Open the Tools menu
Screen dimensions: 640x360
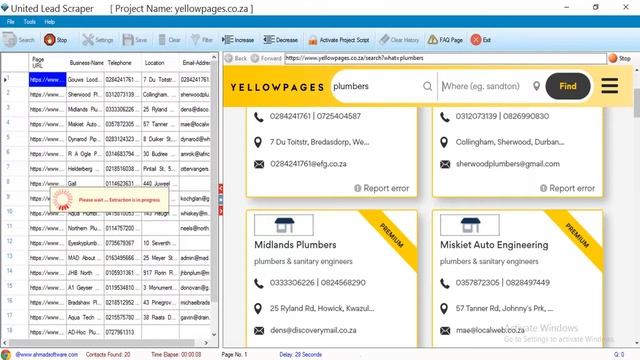29,22
